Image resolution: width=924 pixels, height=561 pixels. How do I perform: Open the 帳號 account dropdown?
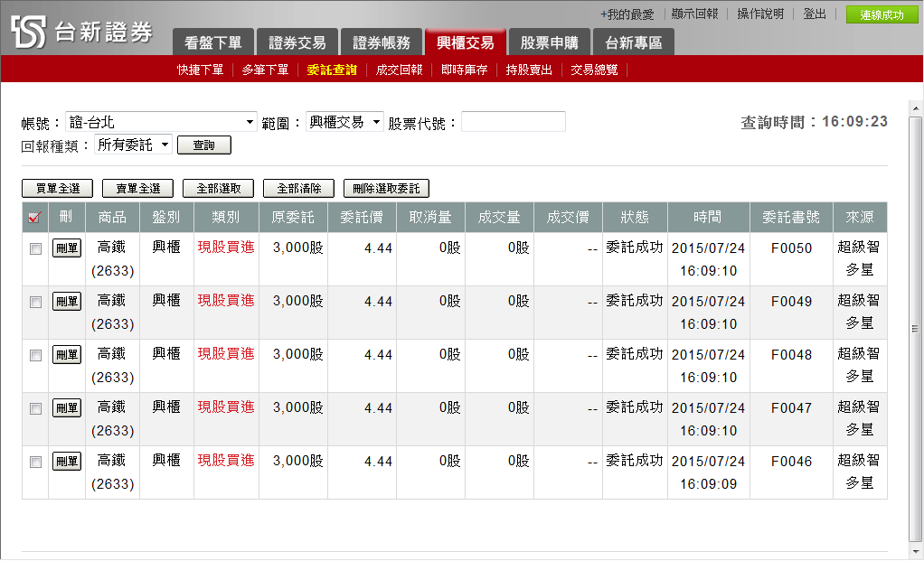click(162, 122)
